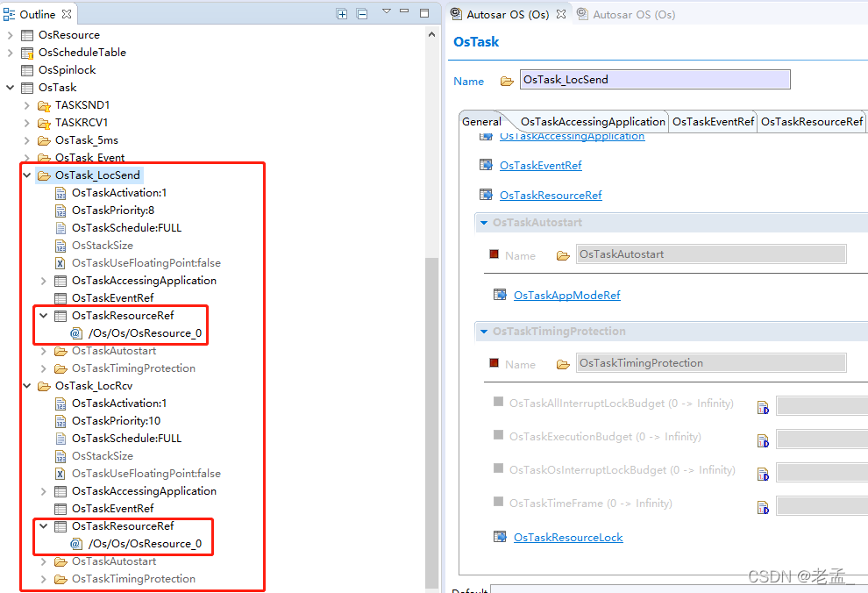The height and width of the screenshot is (593, 868).
Task: Toggle the red enable box for OsTaskAutostart Name
Action: tap(494, 254)
